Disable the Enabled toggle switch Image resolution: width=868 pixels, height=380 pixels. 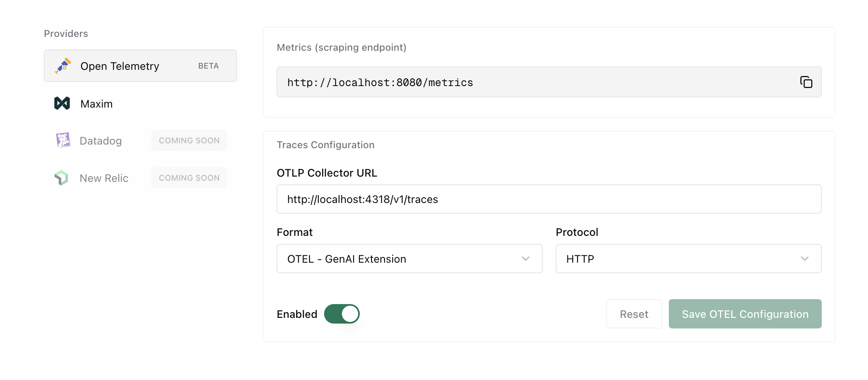[342, 314]
